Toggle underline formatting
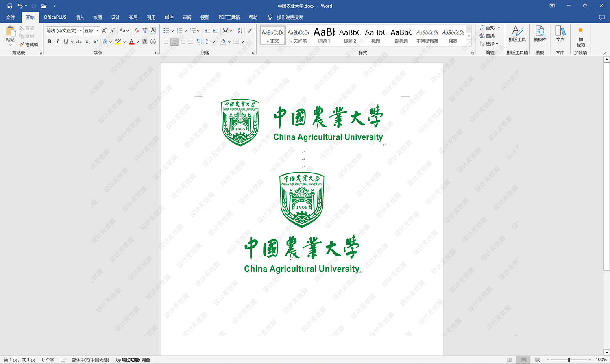The height and width of the screenshot is (364, 610). click(x=65, y=42)
